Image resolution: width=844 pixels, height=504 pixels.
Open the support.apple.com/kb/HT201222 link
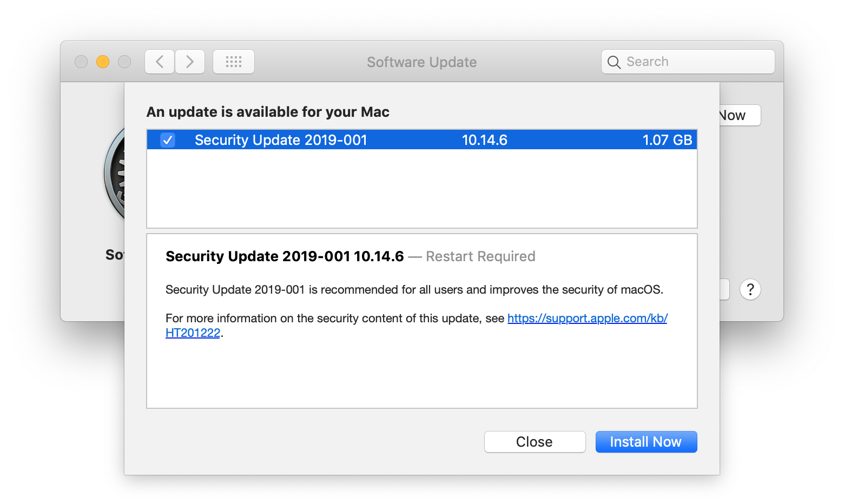[x=587, y=319]
